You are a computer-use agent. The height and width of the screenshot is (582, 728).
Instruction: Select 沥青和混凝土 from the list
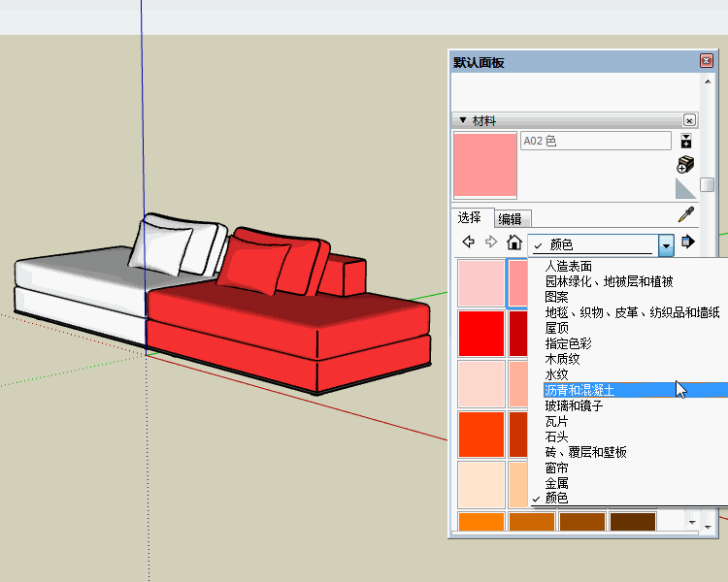click(x=579, y=390)
